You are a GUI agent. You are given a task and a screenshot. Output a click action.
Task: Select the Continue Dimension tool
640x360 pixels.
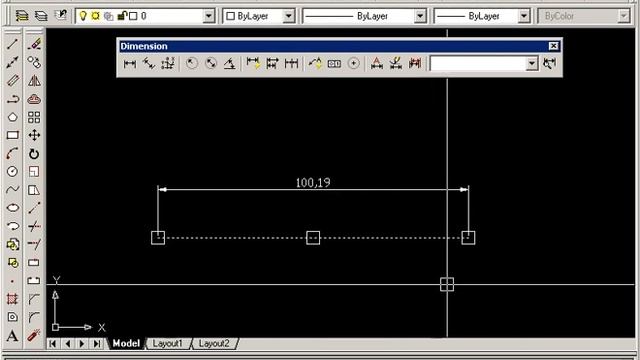tap(291, 64)
